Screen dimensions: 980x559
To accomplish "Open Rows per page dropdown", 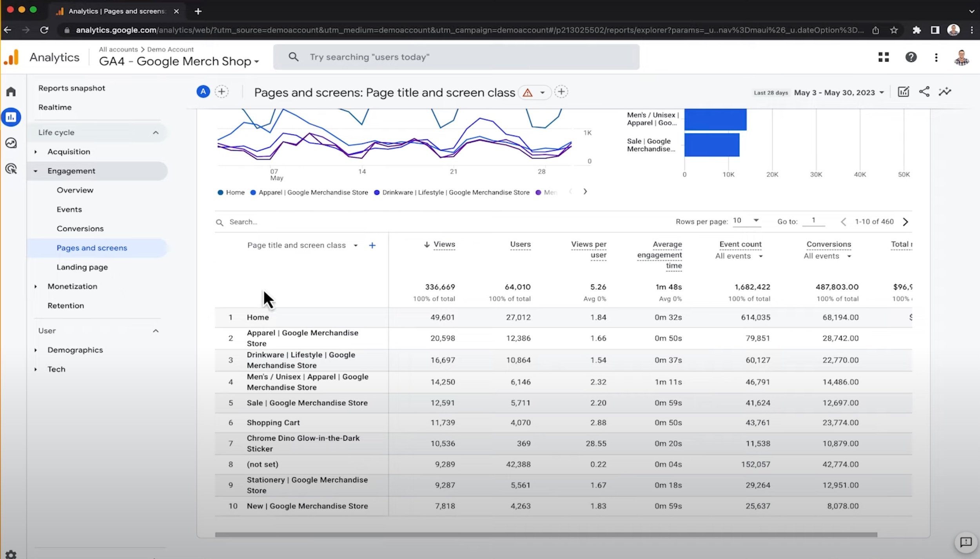I will [746, 221].
